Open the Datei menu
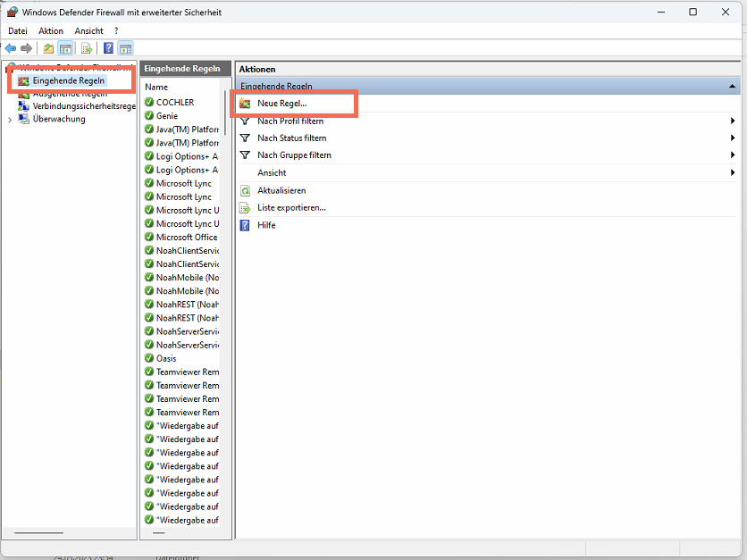 click(18, 30)
